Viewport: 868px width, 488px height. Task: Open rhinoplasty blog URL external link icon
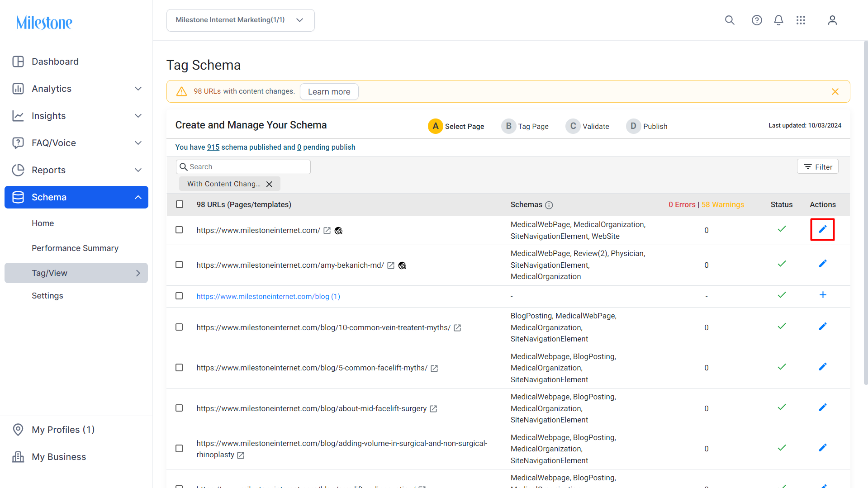241,455
